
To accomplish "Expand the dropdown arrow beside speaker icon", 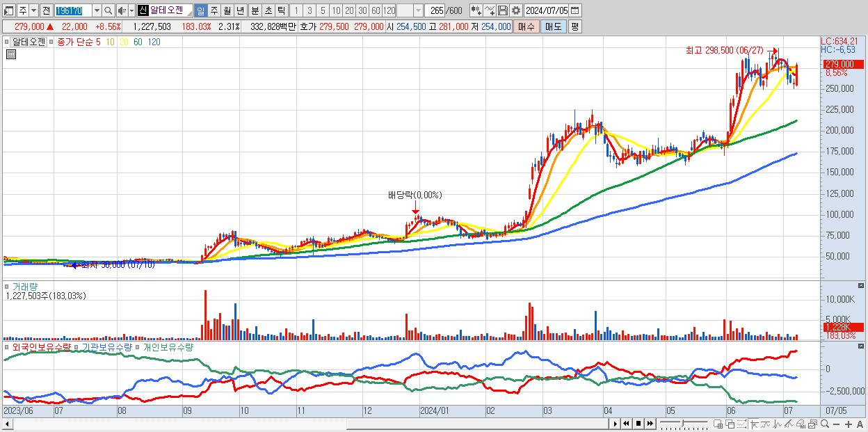I will (x=131, y=10).
